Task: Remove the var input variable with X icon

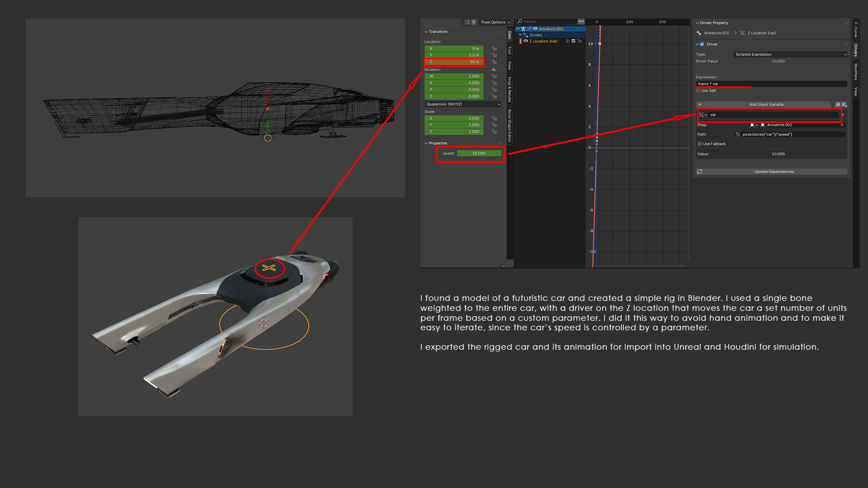Action: 843,115
